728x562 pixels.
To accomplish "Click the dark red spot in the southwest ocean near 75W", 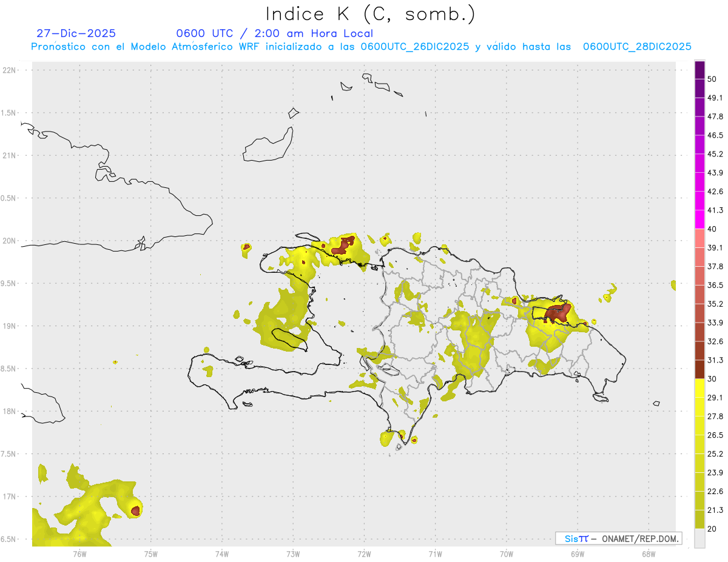I will pyautogui.click(x=135, y=510).
